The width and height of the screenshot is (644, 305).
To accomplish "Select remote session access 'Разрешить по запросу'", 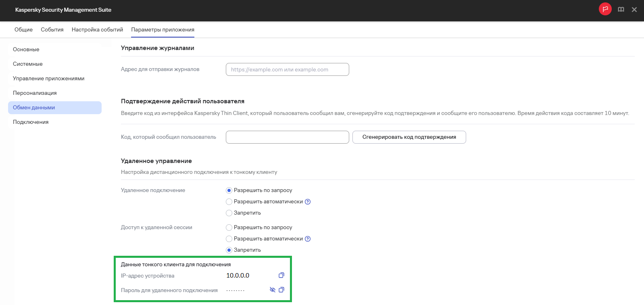I will [229, 228].
